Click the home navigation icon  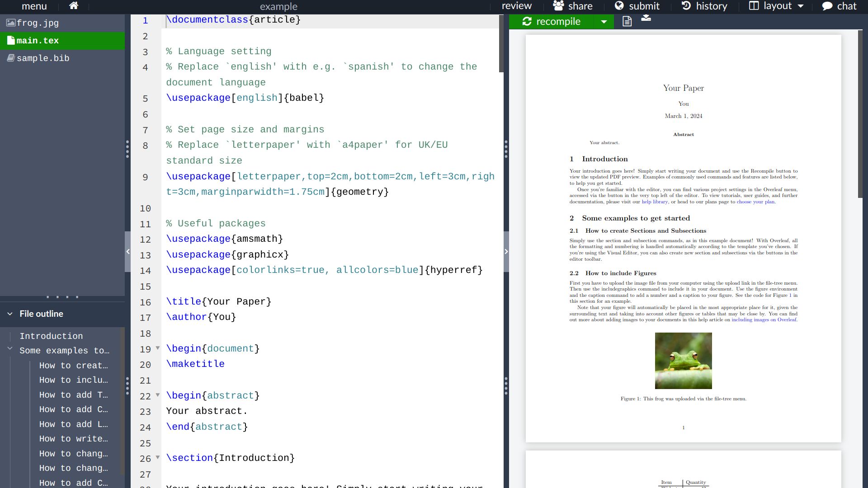73,6
